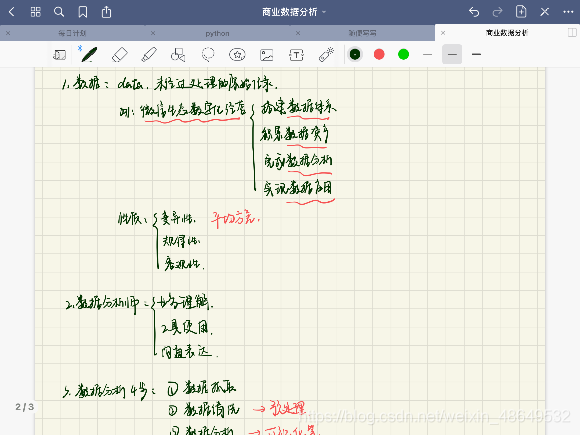Image resolution: width=580 pixels, height=435 pixels.
Task: Select the zoom window tool
Action: [x=59, y=55]
